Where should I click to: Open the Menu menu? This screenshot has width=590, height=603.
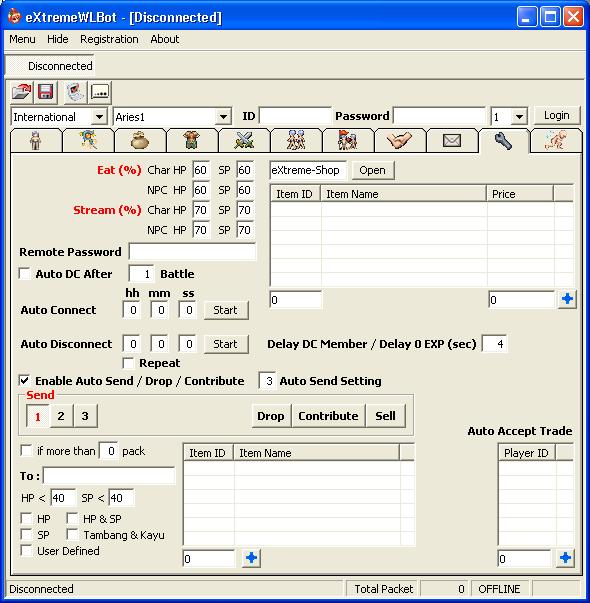pyautogui.click(x=22, y=39)
